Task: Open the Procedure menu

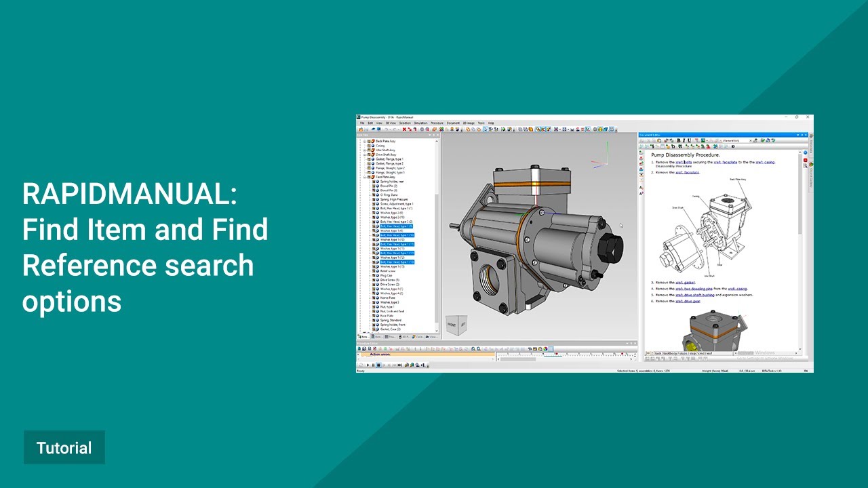Action: (x=437, y=123)
